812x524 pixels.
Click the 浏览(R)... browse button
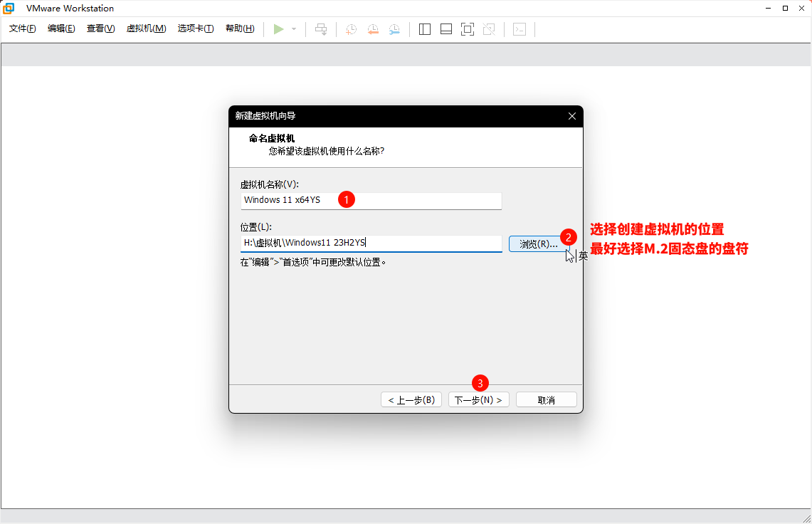[x=539, y=244]
